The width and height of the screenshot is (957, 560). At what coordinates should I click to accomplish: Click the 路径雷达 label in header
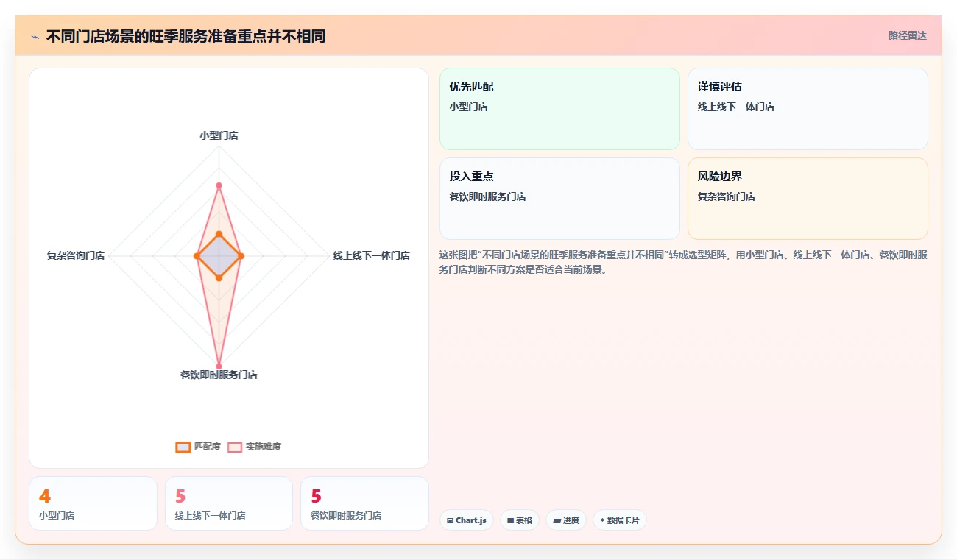click(x=907, y=35)
